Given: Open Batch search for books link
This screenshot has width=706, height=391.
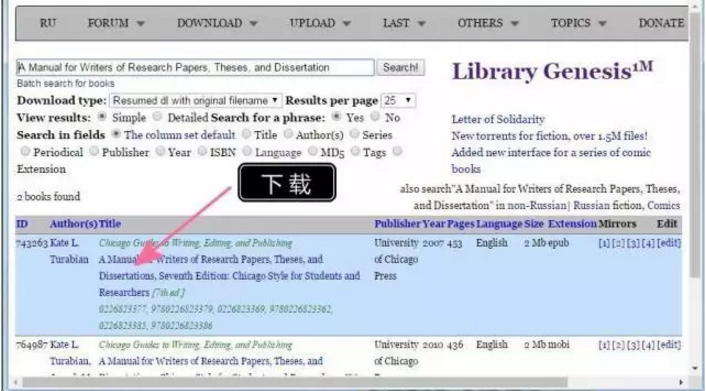Looking at the screenshot, I should [x=66, y=84].
